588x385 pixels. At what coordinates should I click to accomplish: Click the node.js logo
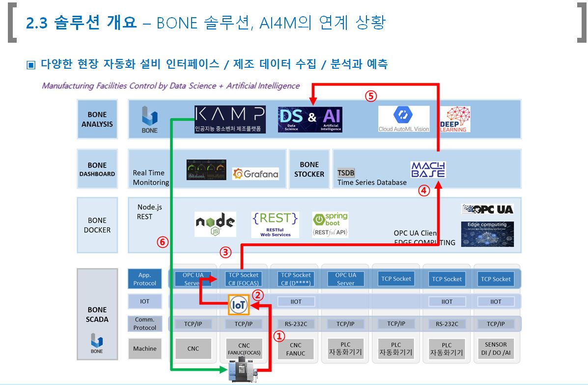tap(215, 224)
